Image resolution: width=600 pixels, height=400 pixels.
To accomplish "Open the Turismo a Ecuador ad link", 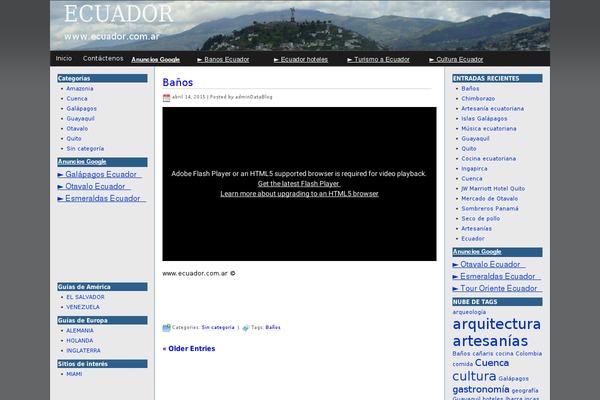I will [378, 59].
